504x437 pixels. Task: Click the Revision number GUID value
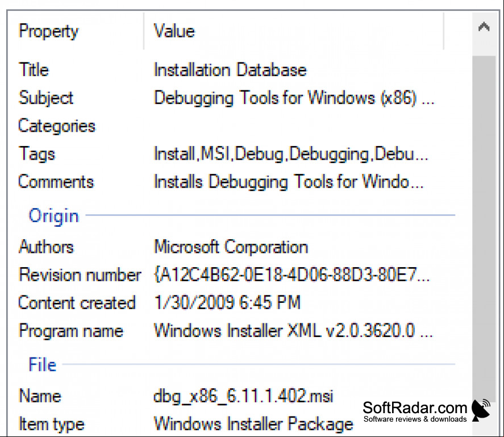(x=292, y=275)
